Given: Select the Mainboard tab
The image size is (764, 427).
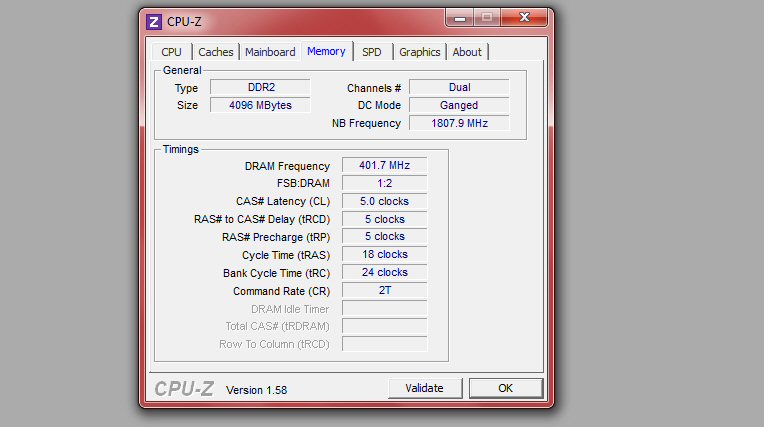Looking at the screenshot, I should [x=270, y=52].
